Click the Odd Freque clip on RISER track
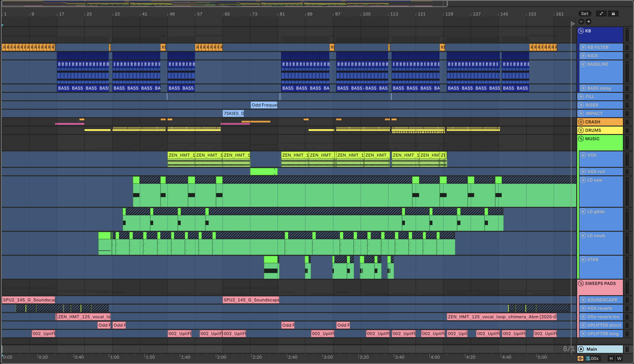Screen dimensions: 634x364 (x=264, y=105)
